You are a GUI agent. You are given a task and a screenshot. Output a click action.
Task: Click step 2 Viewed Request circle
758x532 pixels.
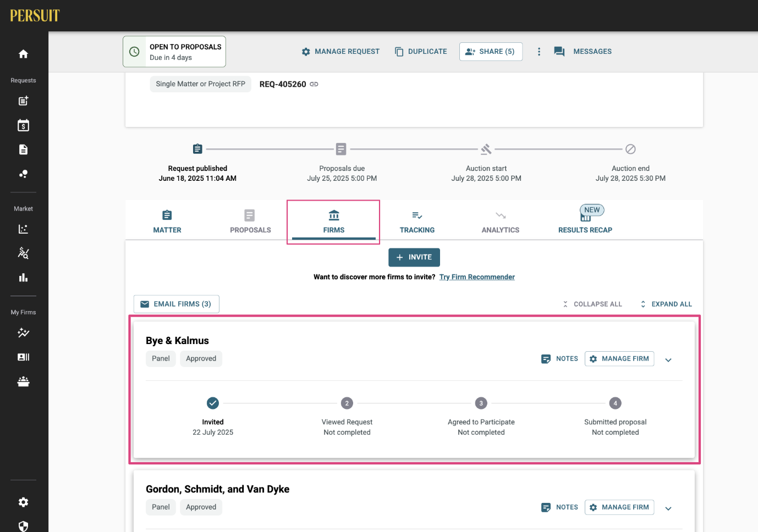tap(347, 403)
